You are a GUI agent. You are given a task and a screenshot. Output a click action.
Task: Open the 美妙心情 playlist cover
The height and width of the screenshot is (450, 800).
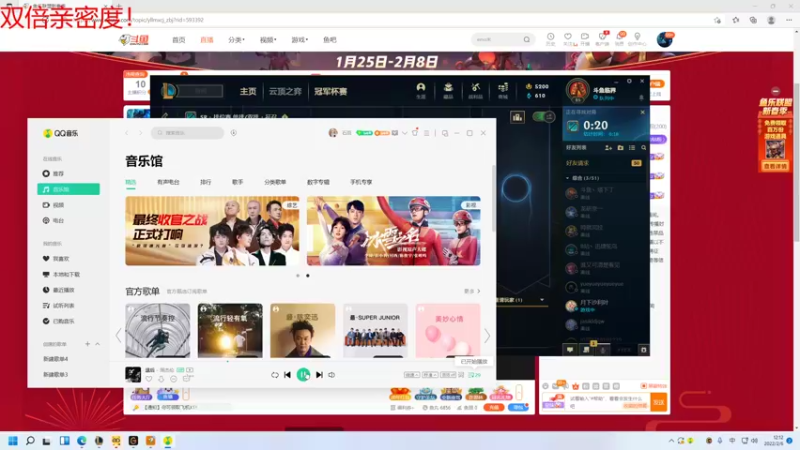click(x=448, y=331)
